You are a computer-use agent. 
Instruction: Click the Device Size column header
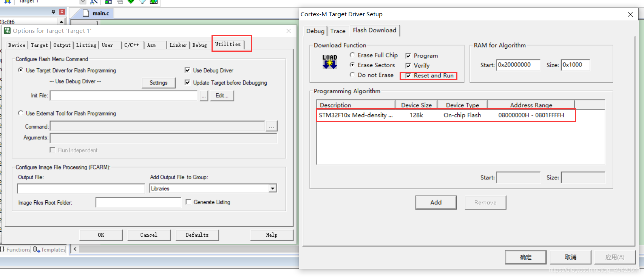[416, 105]
